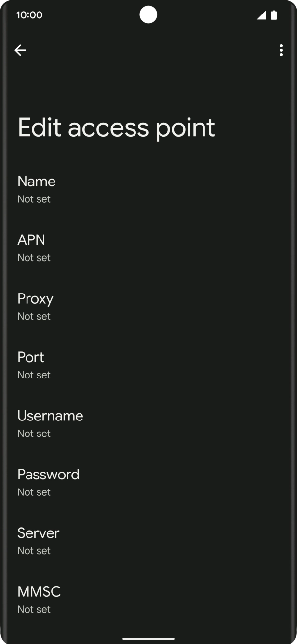
Task: Select 'Not set' under Server
Action: 34,551
